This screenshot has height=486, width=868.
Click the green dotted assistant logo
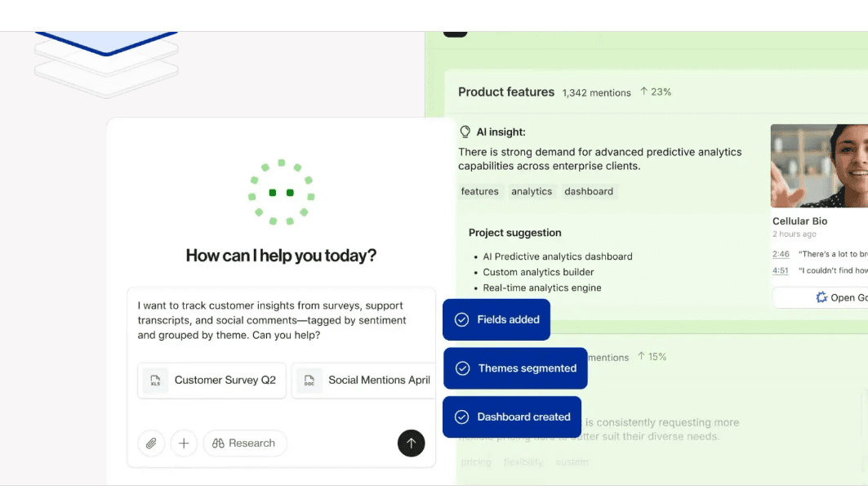pyautogui.click(x=281, y=193)
